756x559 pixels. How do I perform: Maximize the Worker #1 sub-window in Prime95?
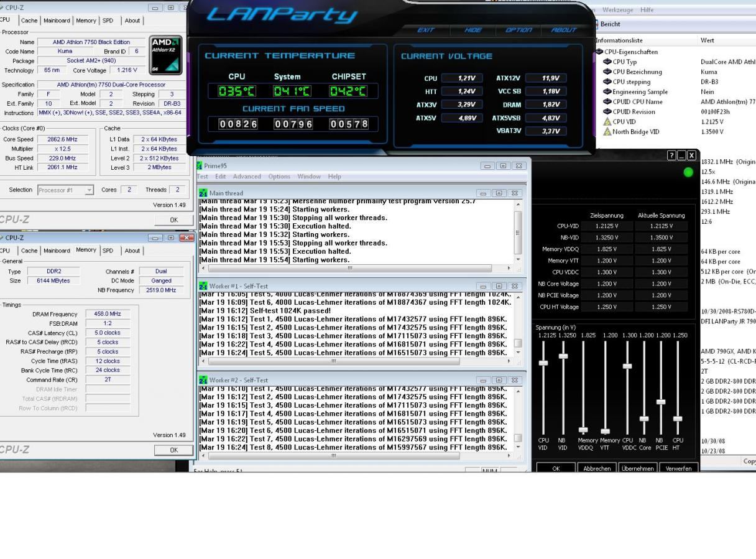tap(499, 286)
